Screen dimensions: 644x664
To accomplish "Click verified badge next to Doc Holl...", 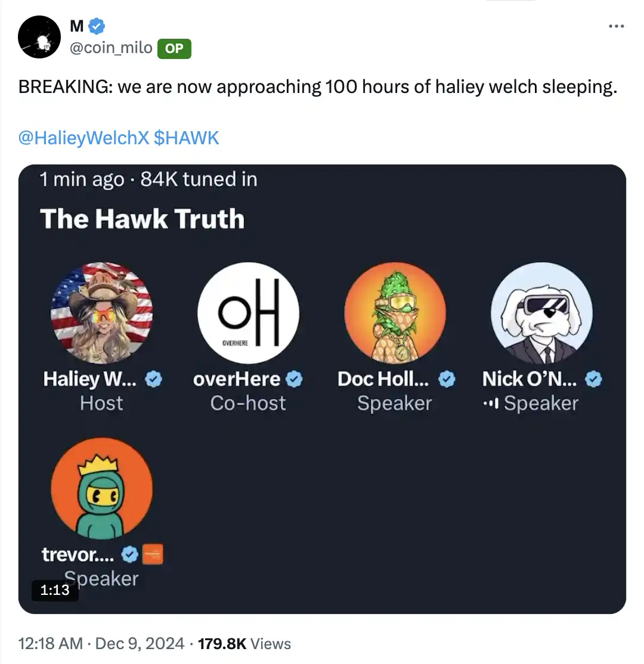I will point(447,379).
